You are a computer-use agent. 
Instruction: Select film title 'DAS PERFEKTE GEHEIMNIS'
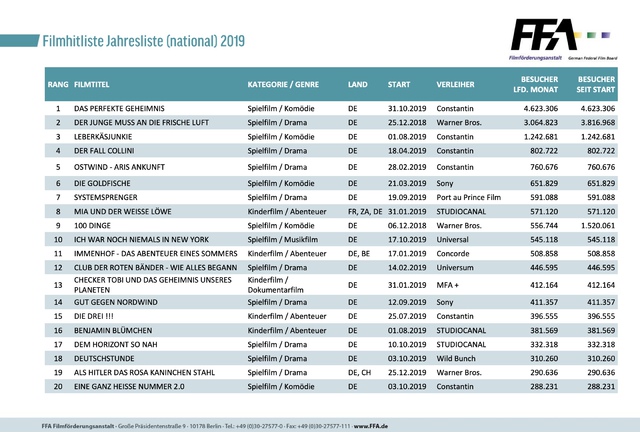pyautogui.click(x=119, y=109)
